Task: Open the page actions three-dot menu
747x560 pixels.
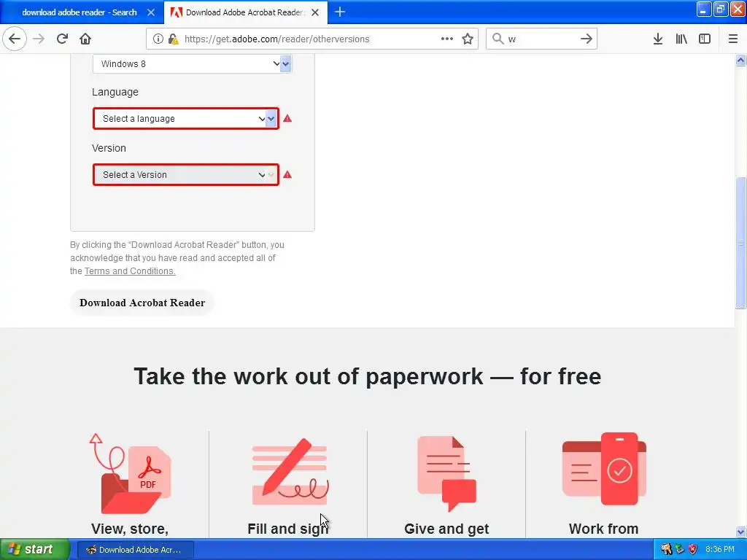Action: 447,39
